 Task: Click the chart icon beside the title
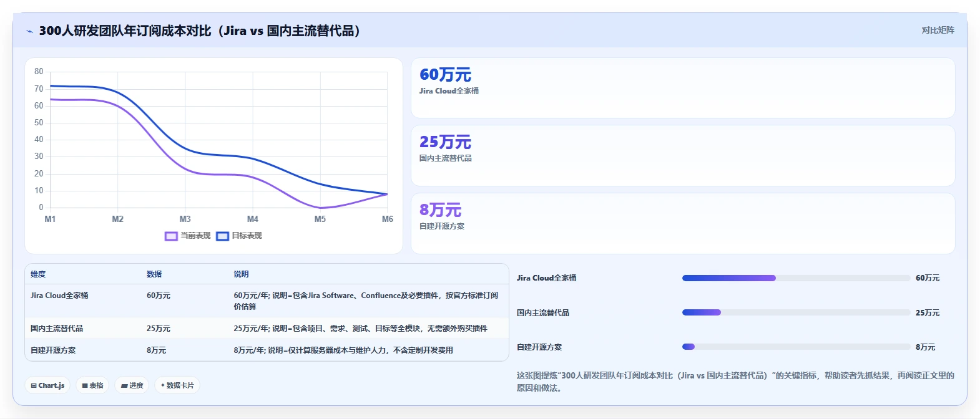29,31
